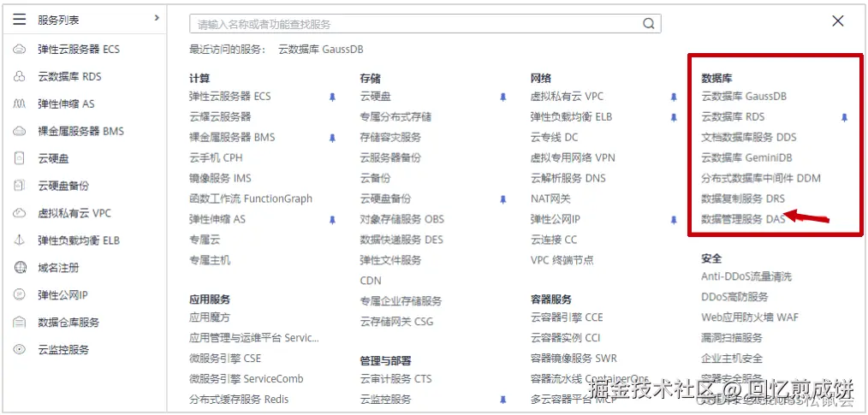Open the sidebar 域名注册 globe icon
This screenshot has width=868, height=415.
tap(20, 268)
